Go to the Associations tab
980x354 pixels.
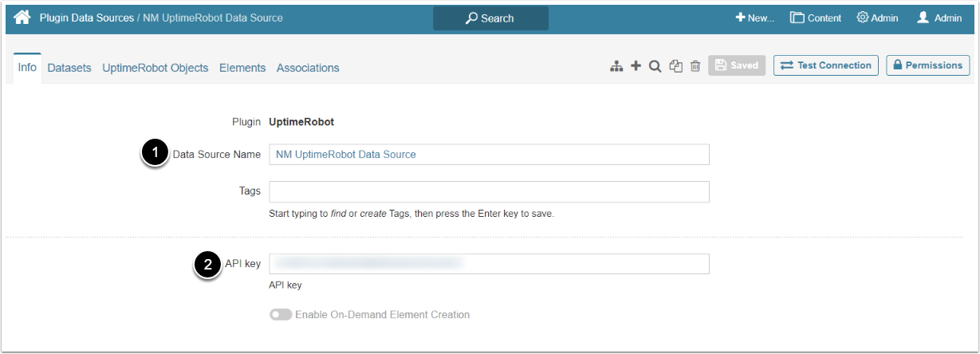pos(308,68)
